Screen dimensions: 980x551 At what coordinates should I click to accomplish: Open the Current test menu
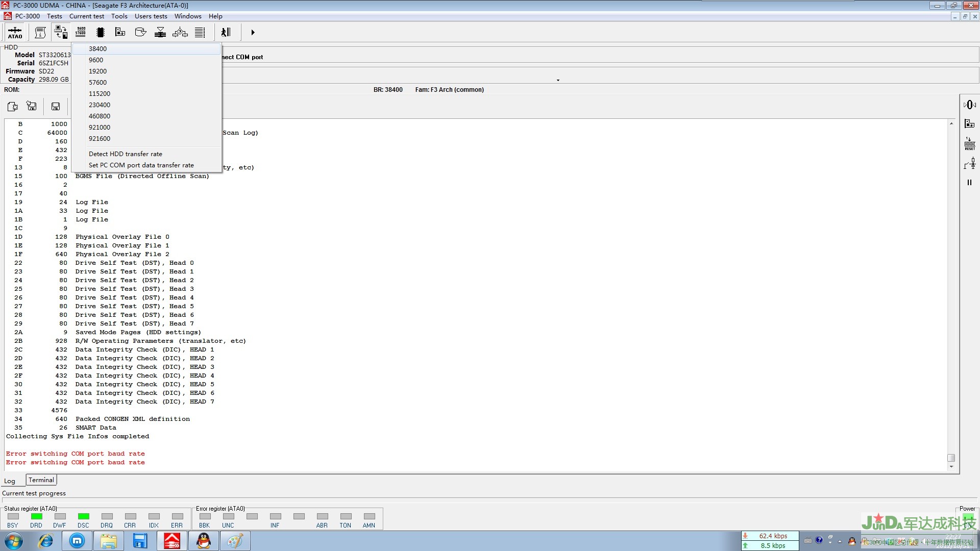pyautogui.click(x=87, y=16)
